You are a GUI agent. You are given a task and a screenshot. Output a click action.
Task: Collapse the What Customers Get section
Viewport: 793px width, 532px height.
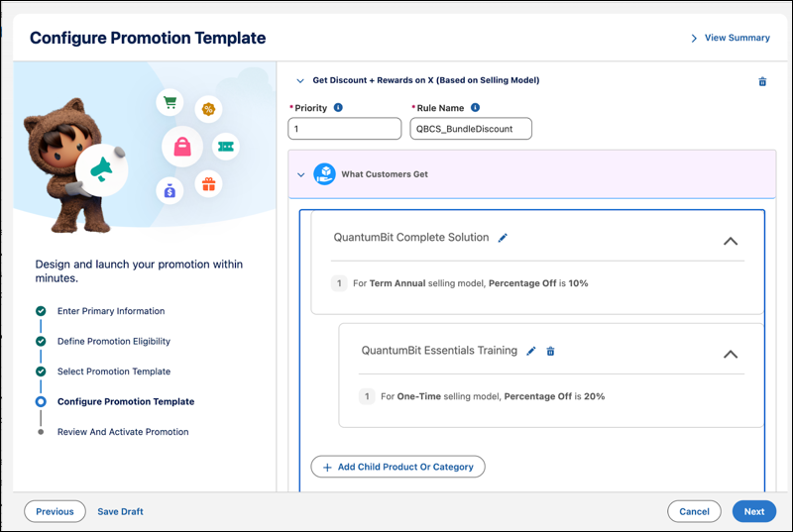click(301, 174)
